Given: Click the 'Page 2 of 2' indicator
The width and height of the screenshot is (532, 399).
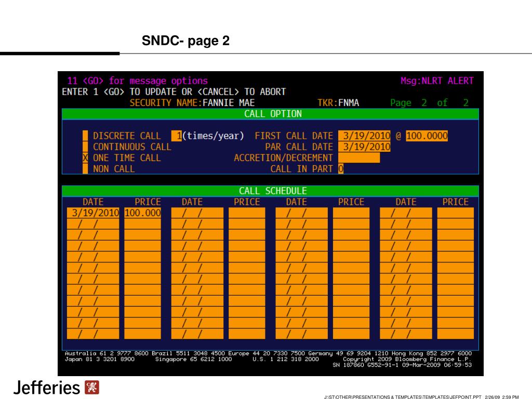Looking at the screenshot, I should (429, 103).
